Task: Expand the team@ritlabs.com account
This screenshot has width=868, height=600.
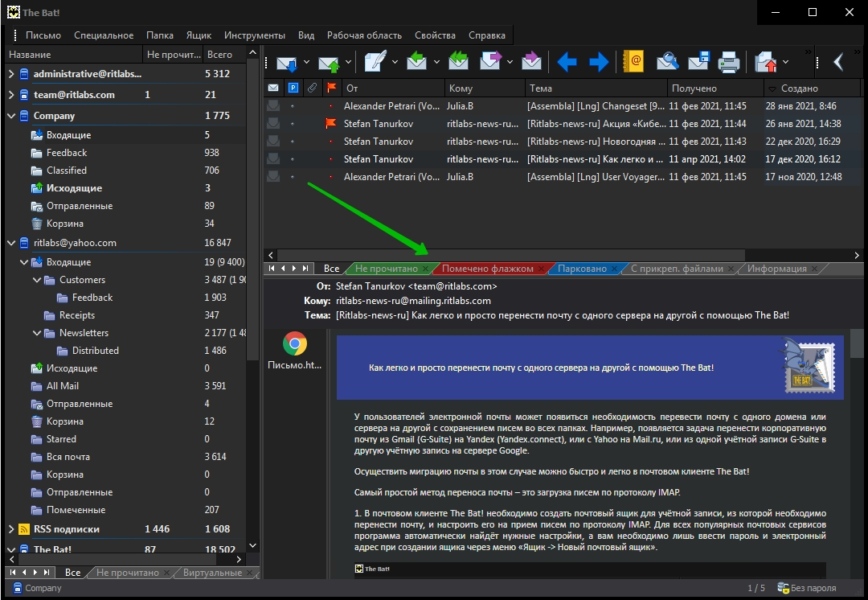Action: [11, 95]
